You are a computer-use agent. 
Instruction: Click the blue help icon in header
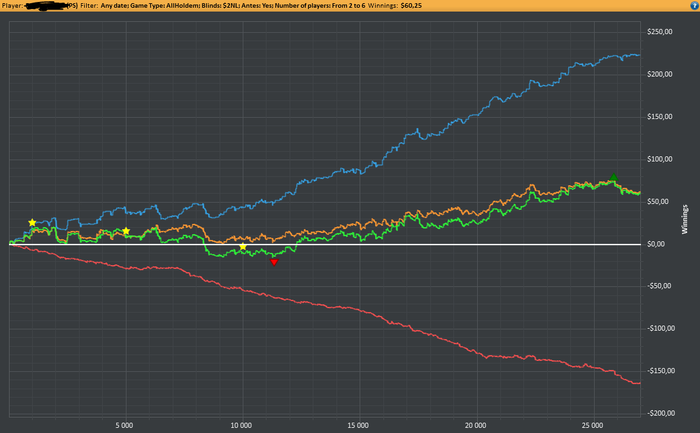tap(694, 5)
